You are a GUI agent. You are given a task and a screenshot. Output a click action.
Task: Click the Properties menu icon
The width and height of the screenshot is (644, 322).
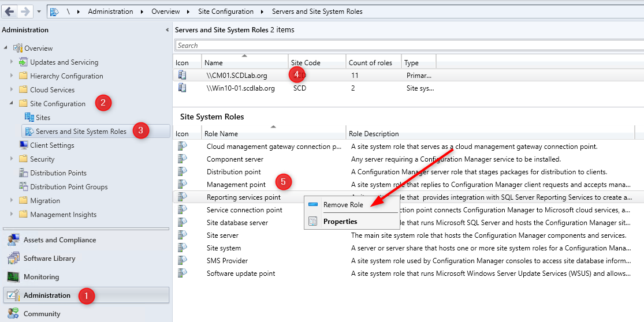tap(313, 222)
